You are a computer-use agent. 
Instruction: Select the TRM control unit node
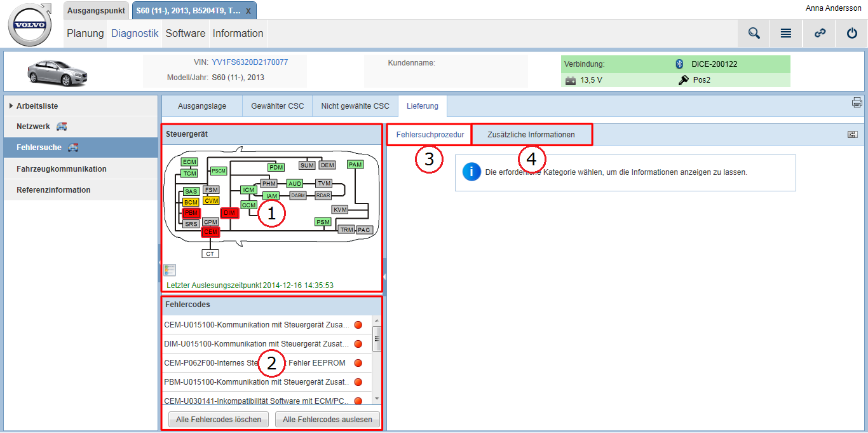tap(346, 230)
